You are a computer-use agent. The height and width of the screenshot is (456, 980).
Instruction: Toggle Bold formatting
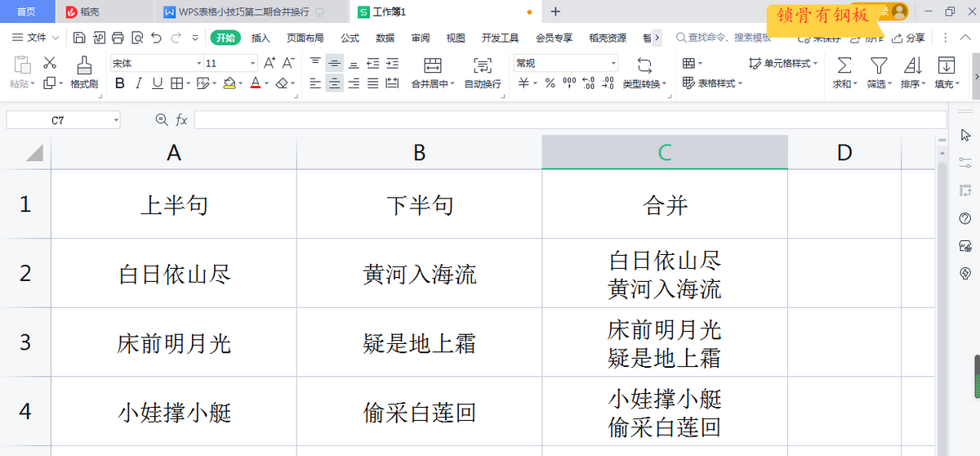120,83
